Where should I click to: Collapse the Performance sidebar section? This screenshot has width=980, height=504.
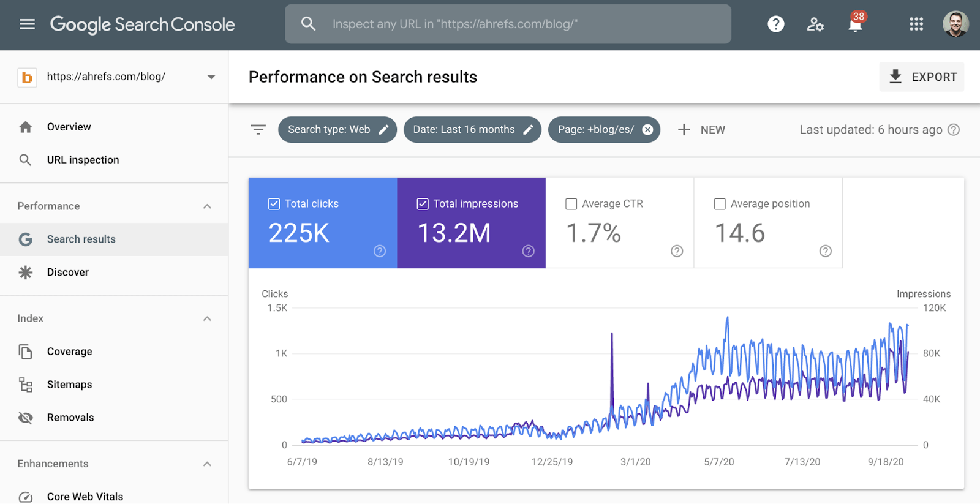coord(207,206)
